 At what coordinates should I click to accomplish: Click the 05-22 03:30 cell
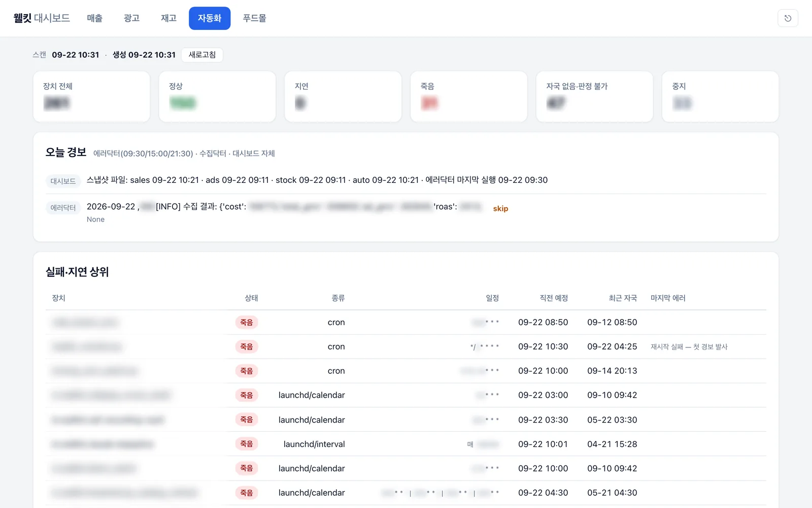(x=612, y=420)
